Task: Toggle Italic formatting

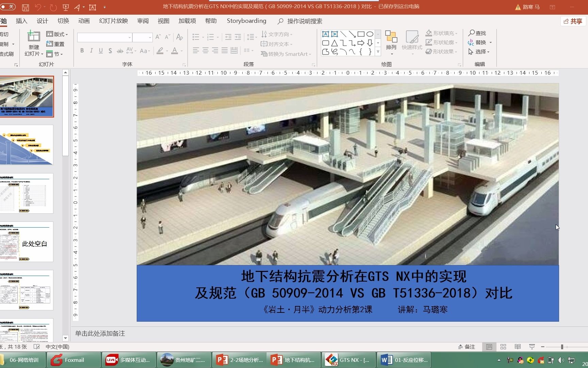Action: [91, 51]
